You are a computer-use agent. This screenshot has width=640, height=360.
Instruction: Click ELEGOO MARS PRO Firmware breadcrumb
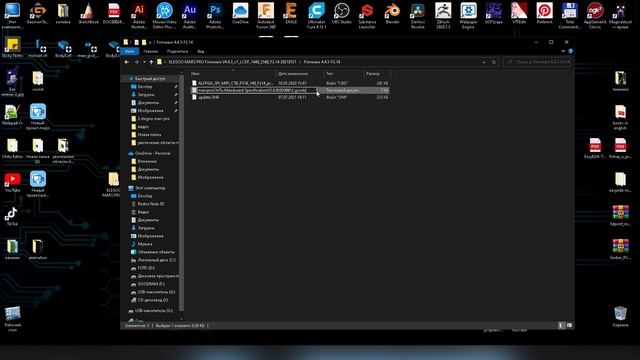point(232,62)
